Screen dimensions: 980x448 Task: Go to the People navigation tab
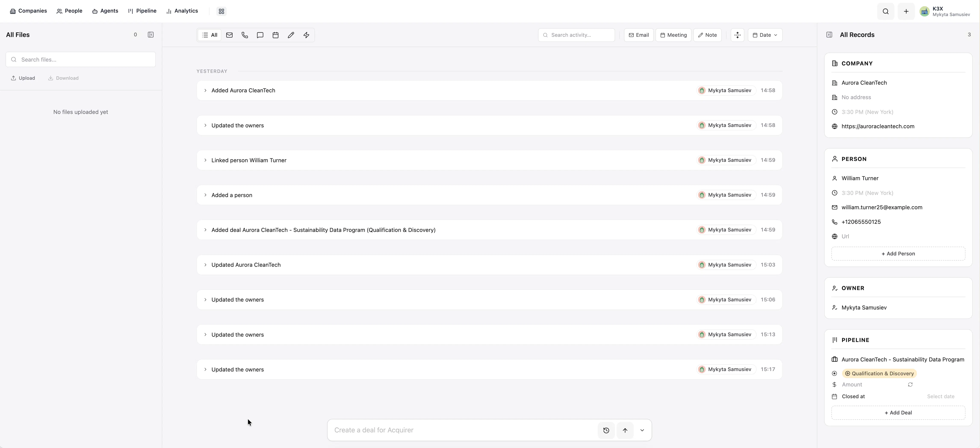click(x=70, y=11)
